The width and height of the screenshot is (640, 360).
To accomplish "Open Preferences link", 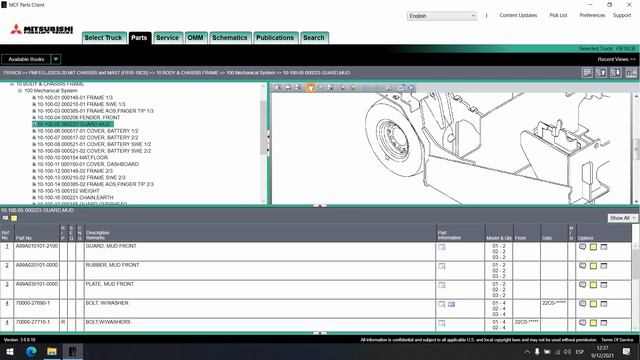I will [x=592, y=16].
